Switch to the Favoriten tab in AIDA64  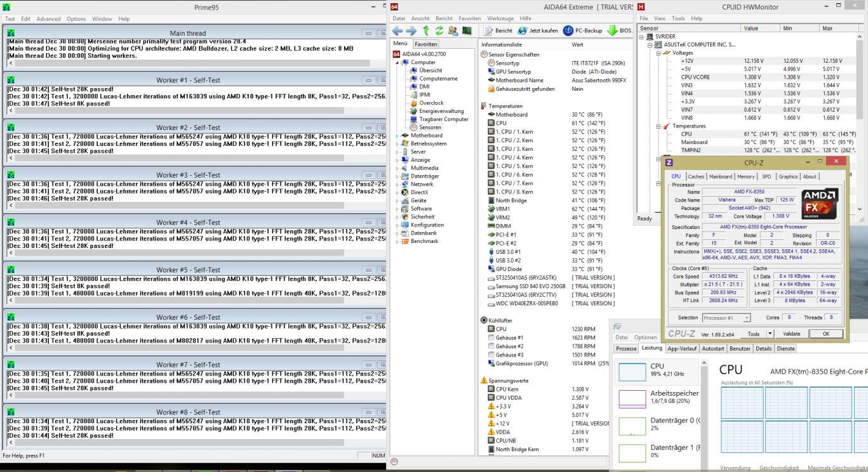tap(426, 44)
